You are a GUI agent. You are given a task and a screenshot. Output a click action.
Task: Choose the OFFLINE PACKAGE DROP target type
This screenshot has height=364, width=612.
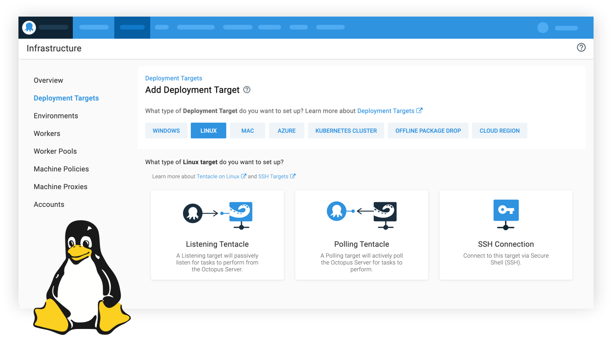428,130
